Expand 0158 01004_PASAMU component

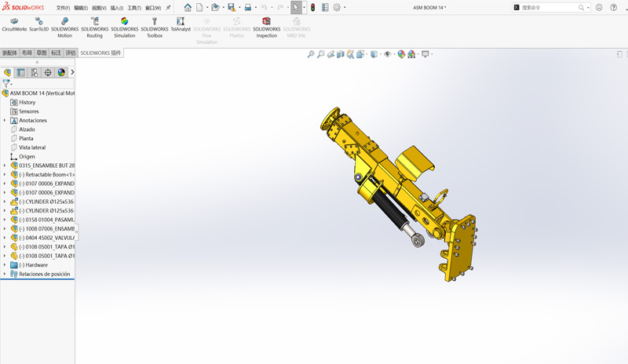pyautogui.click(x=5, y=220)
